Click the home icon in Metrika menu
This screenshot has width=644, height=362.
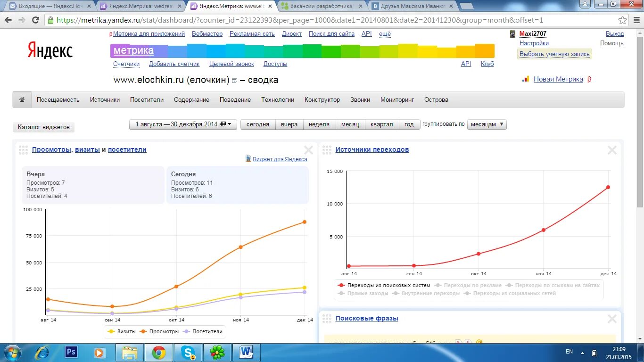tap(22, 100)
